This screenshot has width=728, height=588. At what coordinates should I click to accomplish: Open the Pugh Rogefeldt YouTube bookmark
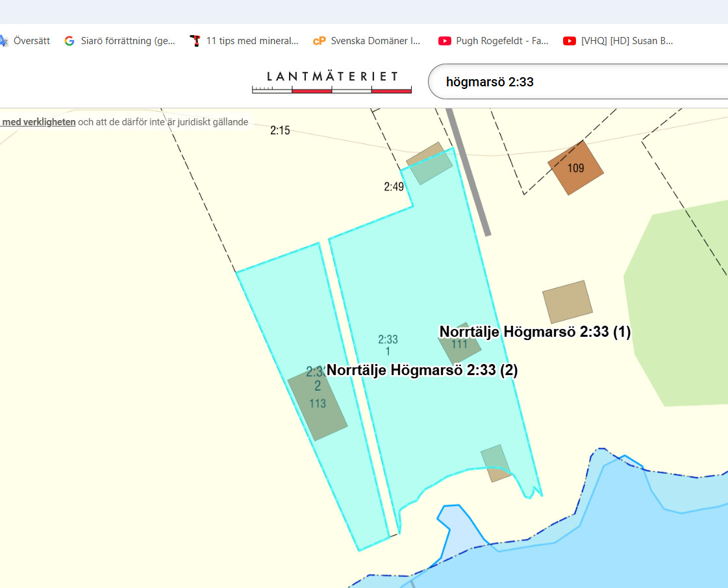coord(494,41)
